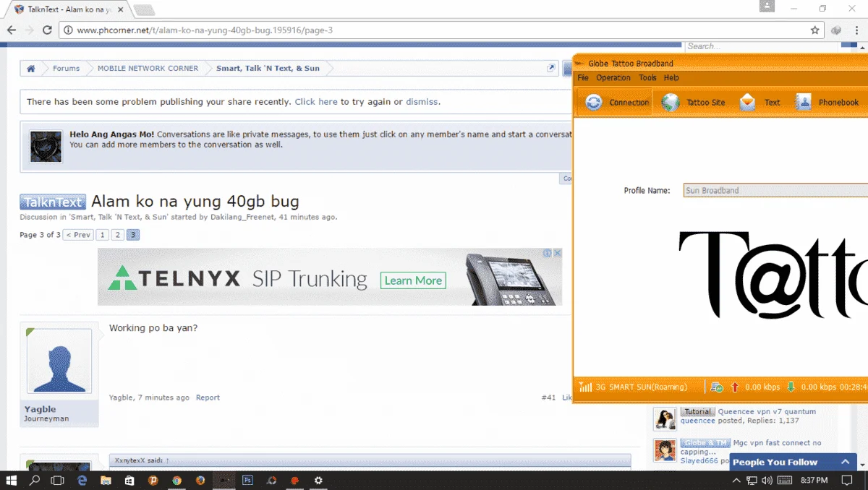Select the TalknText Chrome tab

click(69, 9)
